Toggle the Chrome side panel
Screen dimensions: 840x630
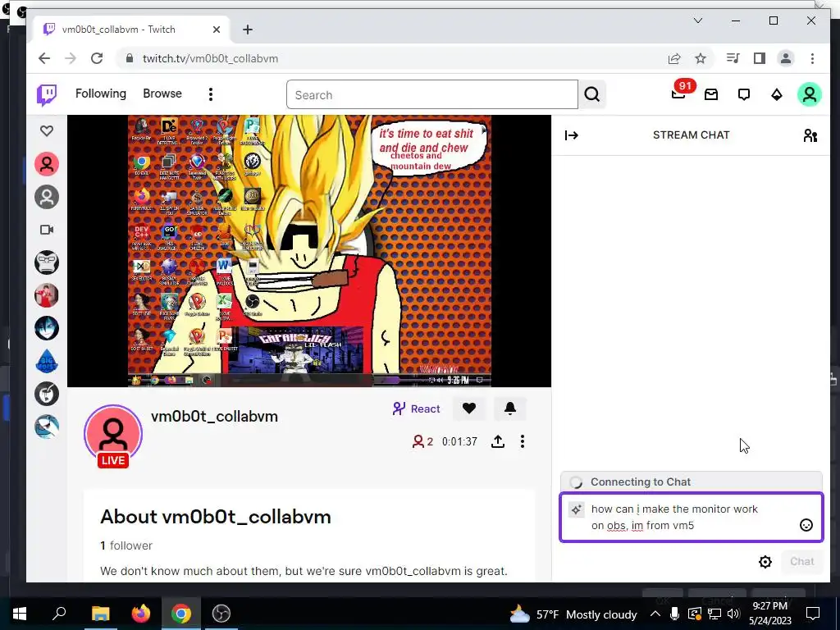pos(759,58)
